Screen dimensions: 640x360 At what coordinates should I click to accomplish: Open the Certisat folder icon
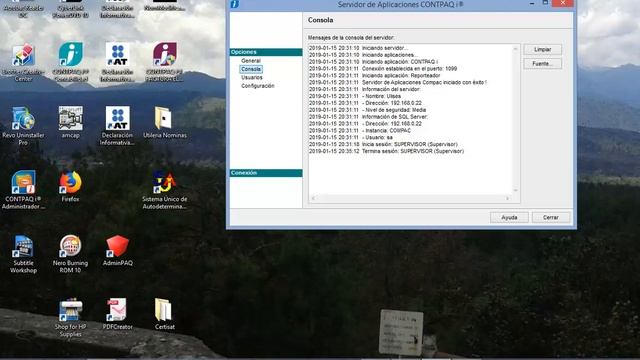click(x=164, y=314)
